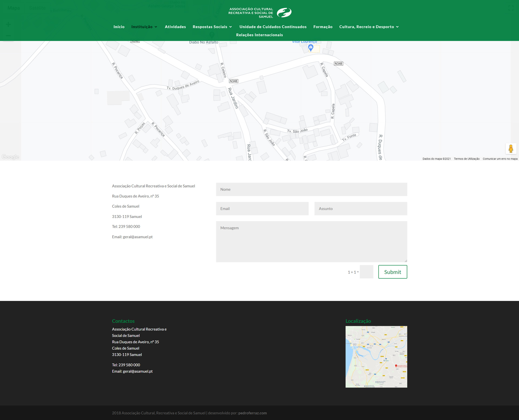Open the pedroferraz.com footer link
Viewport: 519px width, 420px height.
(252, 413)
